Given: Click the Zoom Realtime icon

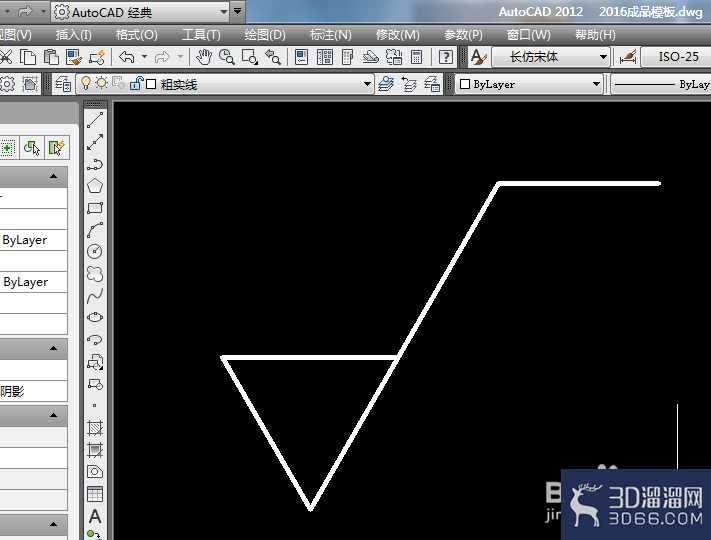Looking at the screenshot, I should click(227, 57).
